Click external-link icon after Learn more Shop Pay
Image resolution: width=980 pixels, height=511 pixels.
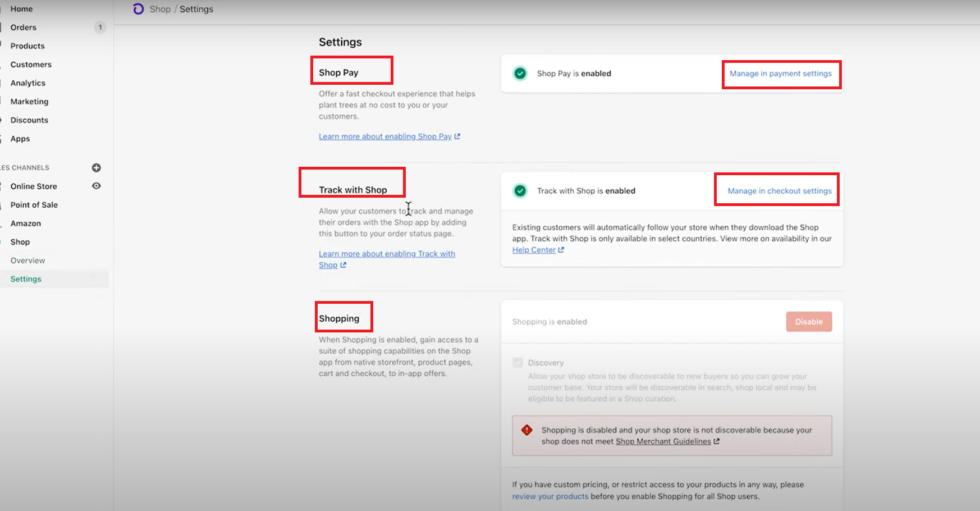click(x=457, y=136)
